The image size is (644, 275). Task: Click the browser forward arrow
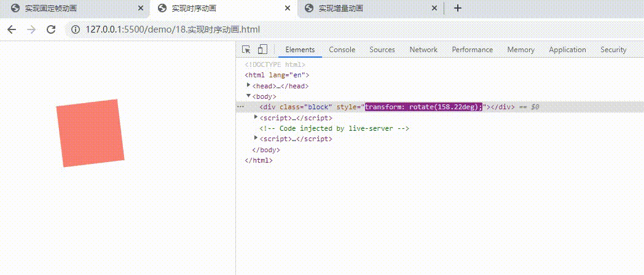coord(31,29)
